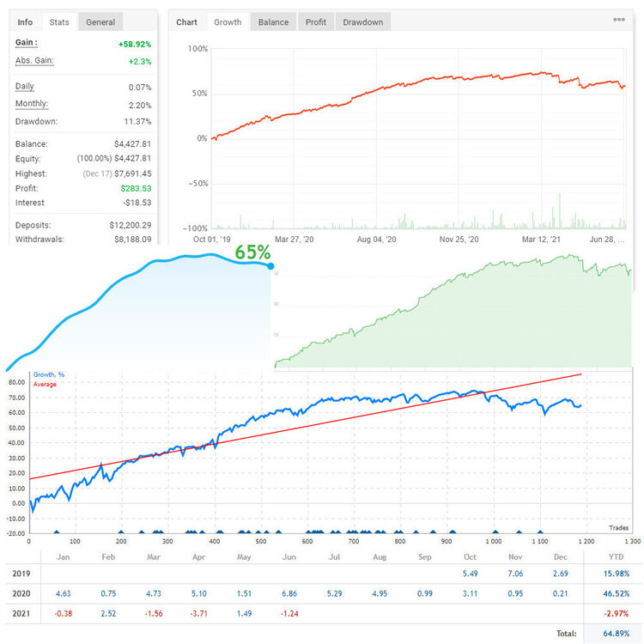The height and width of the screenshot is (644, 644).
Task: Click the Feb 2021 value 2.52
Action: [x=108, y=614]
